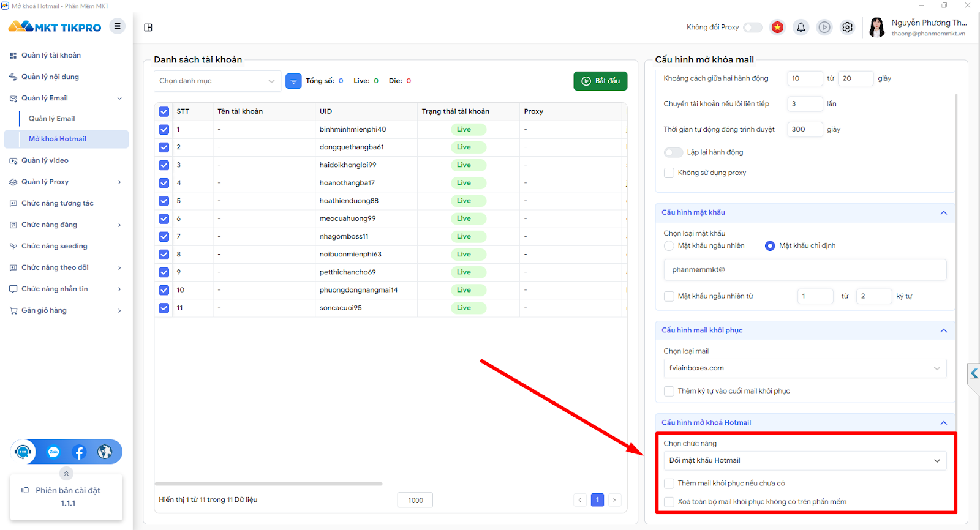Screen dimensions: 980x530
Task: Select Mở khoá Hotmail submenu item
Action: [66, 139]
